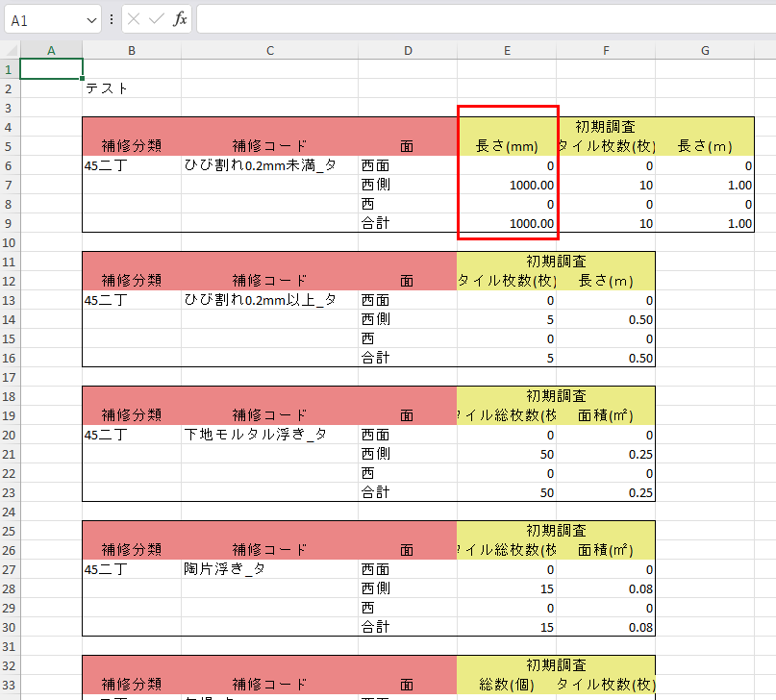Select row 18 header
Screen dimensions: 776x700
tap(10, 396)
